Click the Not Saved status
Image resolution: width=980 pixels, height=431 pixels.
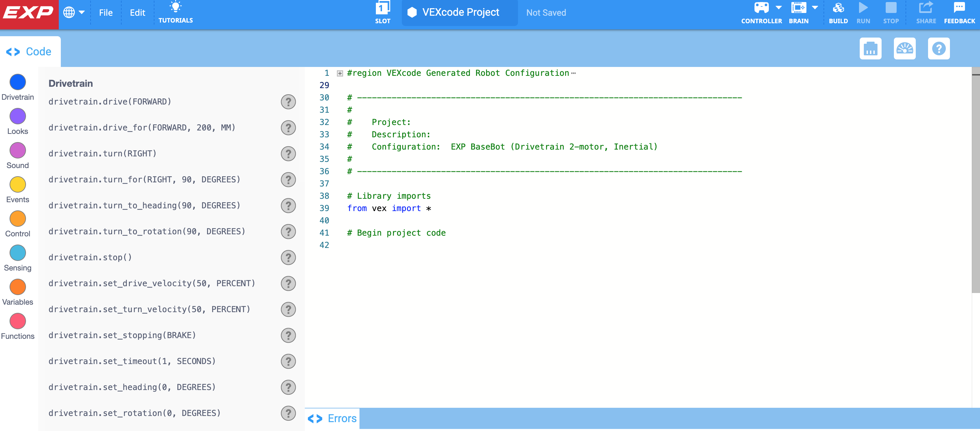pyautogui.click(x=546, y=13)
